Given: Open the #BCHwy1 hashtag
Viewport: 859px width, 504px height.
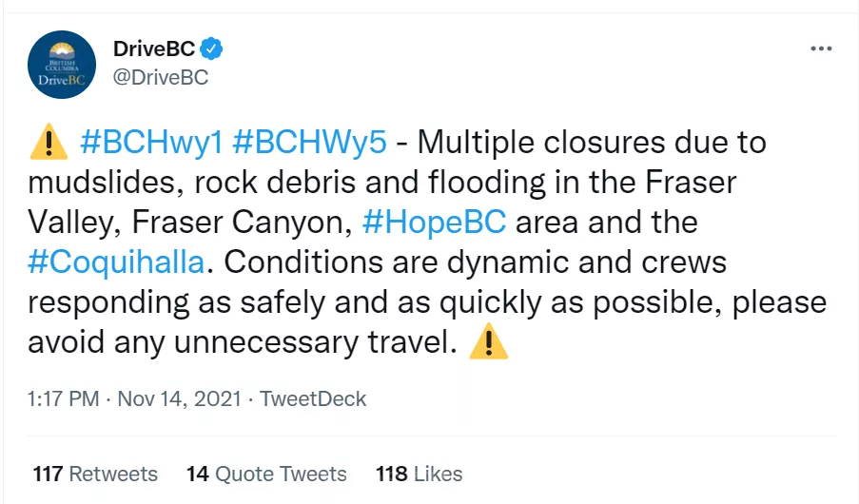Looking at the screenshot, I should [x=151, y=143].
